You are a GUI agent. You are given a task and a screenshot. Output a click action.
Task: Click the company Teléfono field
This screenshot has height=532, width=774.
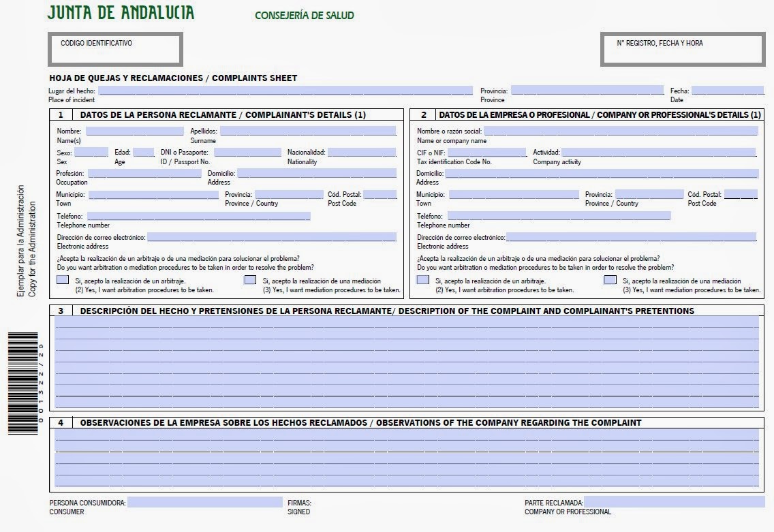559,216
